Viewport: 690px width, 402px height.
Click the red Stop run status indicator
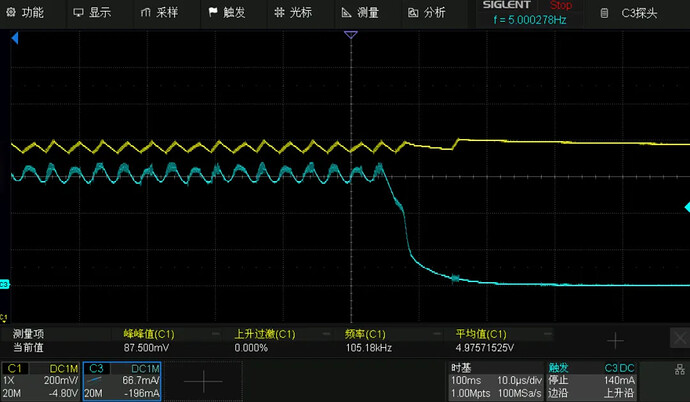coord(561,6)
